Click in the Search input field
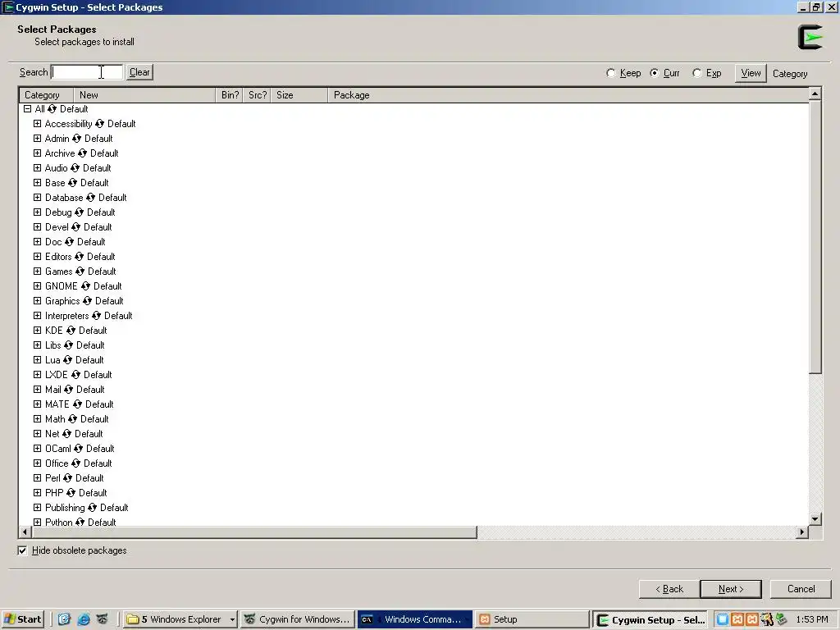Image resolution: width=840 pixels, height=630 pixels. (x=87, y=72)
